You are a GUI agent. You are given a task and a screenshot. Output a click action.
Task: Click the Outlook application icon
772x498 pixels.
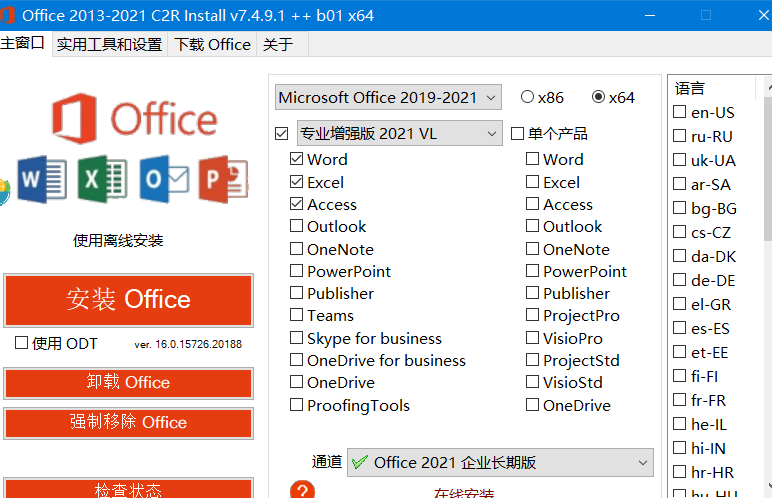coord(164,179)
